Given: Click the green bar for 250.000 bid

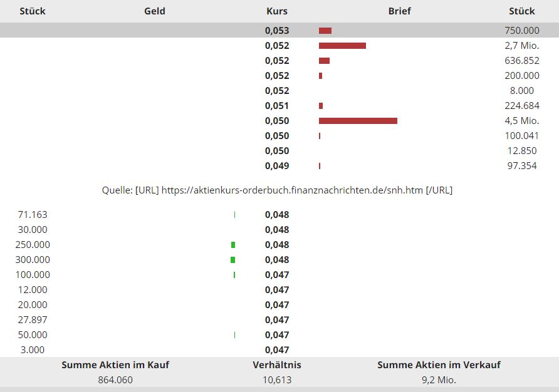Looking at the screenshot, I should point(233,245).
